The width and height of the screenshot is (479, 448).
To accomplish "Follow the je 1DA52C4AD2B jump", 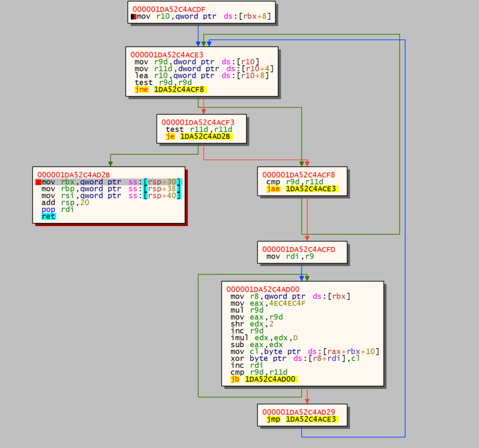I will [199, 136].
